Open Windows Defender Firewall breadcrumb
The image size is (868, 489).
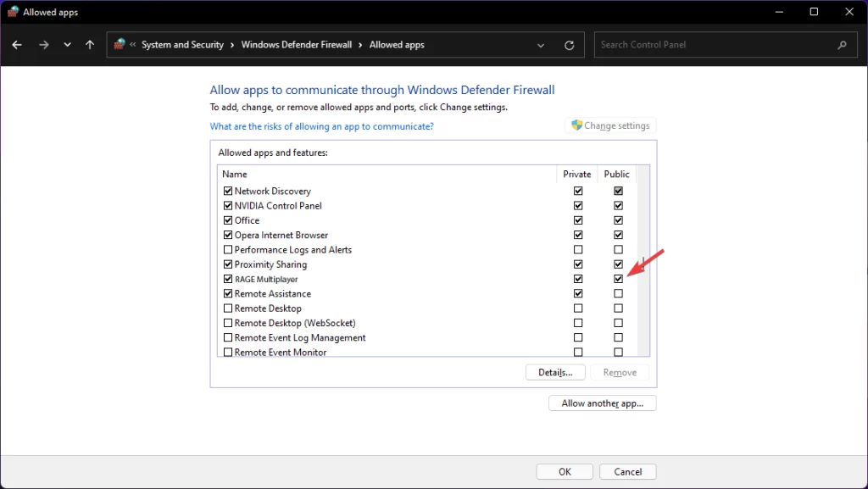[295, 44]
